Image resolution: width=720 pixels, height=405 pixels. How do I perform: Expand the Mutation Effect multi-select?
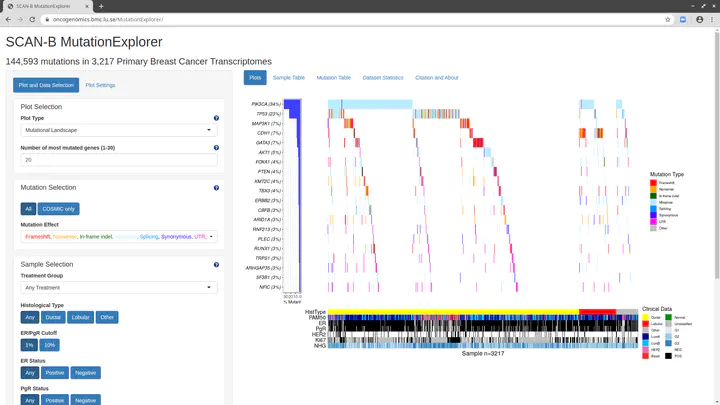point(118,237)
